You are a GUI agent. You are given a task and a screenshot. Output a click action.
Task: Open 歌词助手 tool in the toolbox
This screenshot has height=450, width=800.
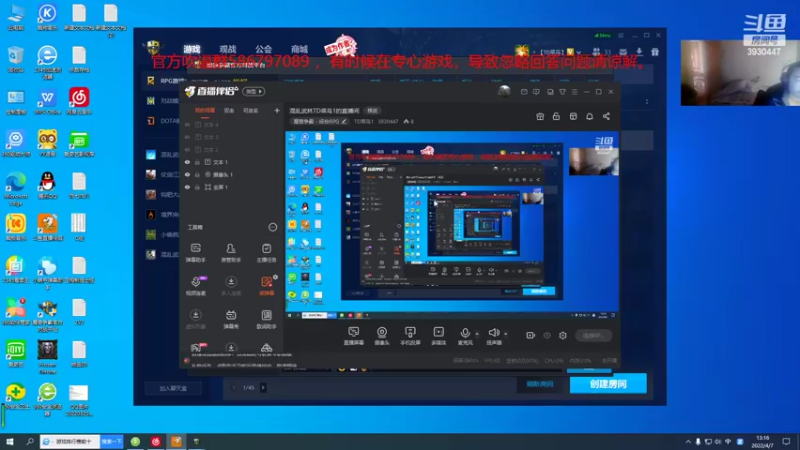pos(266,319)
